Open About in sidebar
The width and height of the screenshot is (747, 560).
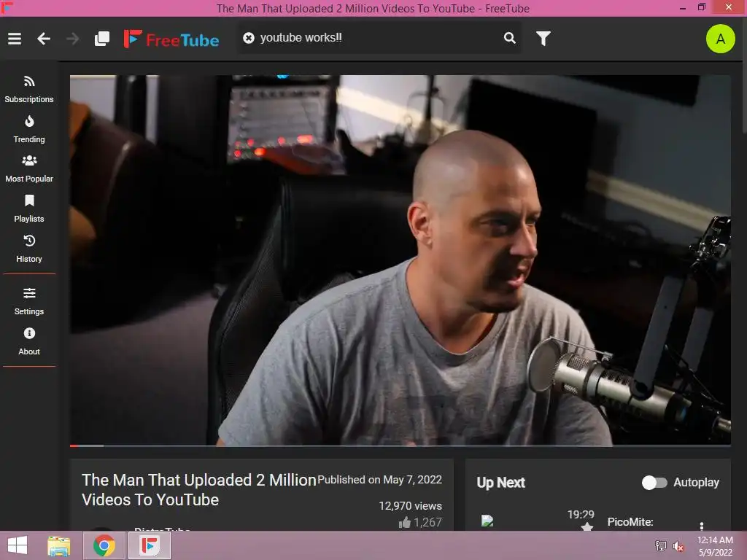tap(29, 341)
